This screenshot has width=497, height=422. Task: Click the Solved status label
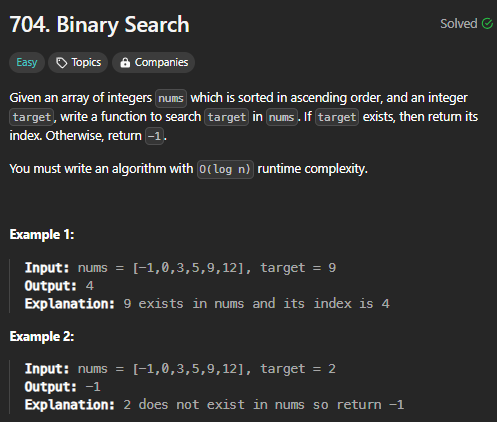click(459, 24)
